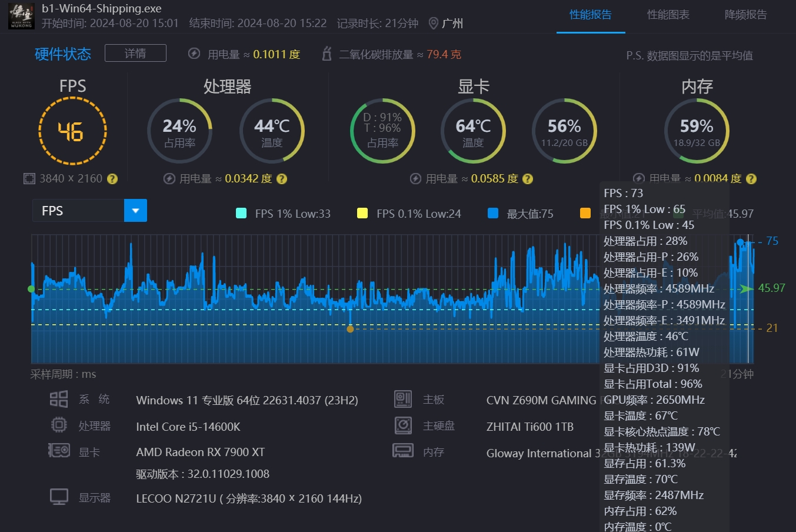Image resolution: width=796 pixels, height=532 pixels.
Task: Open the help icon beside 3840 x 2160
Action: [112, 179]
